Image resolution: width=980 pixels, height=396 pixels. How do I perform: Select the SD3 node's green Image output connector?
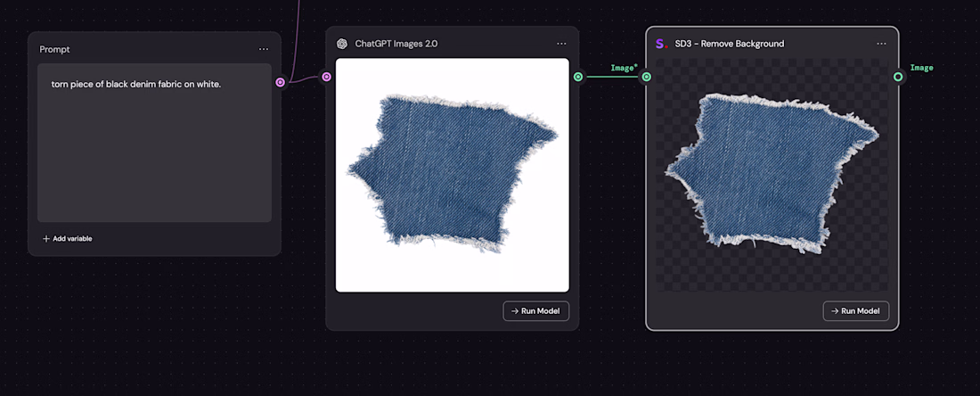pyautogui.click(x=898, y=77)
